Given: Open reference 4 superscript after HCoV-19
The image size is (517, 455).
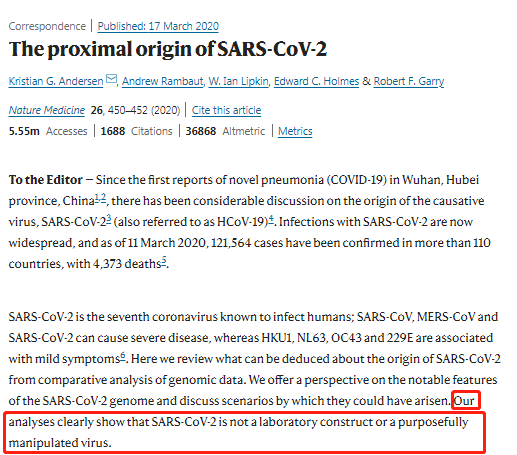Looking at the screenshot, I should click(271, 219).
